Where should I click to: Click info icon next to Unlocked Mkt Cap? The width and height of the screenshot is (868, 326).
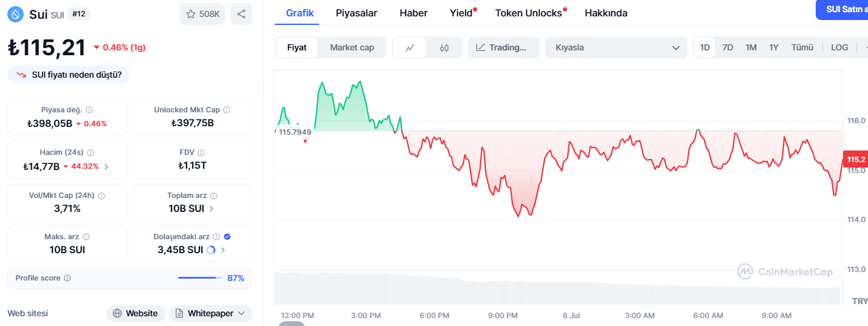227,110
